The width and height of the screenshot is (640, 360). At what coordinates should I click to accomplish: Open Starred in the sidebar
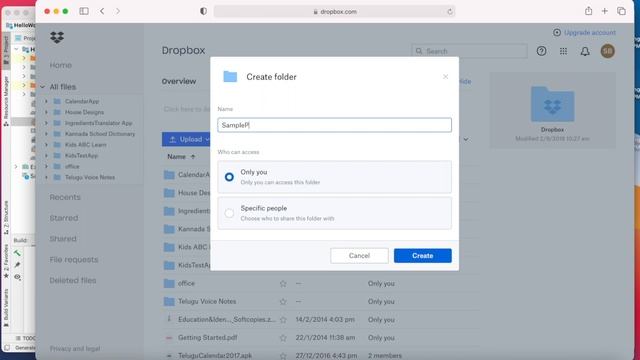point(64,218)
